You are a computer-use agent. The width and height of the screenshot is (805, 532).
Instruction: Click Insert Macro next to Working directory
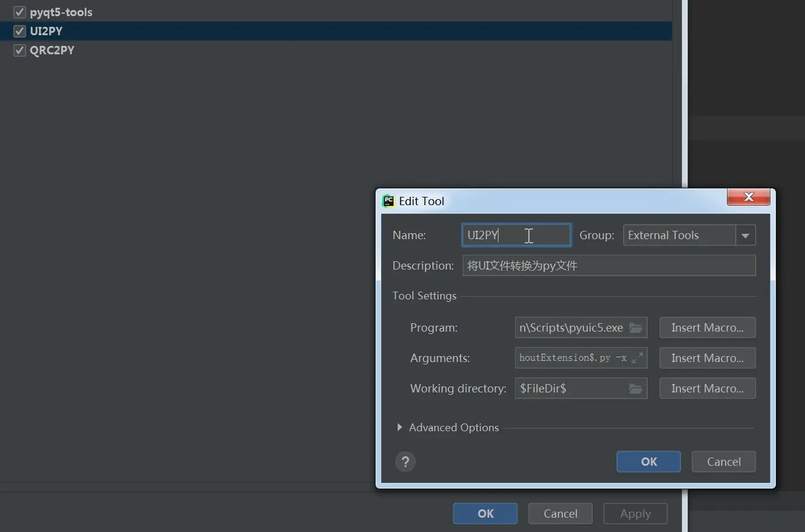pyautogui.click(x=707, y=388)
